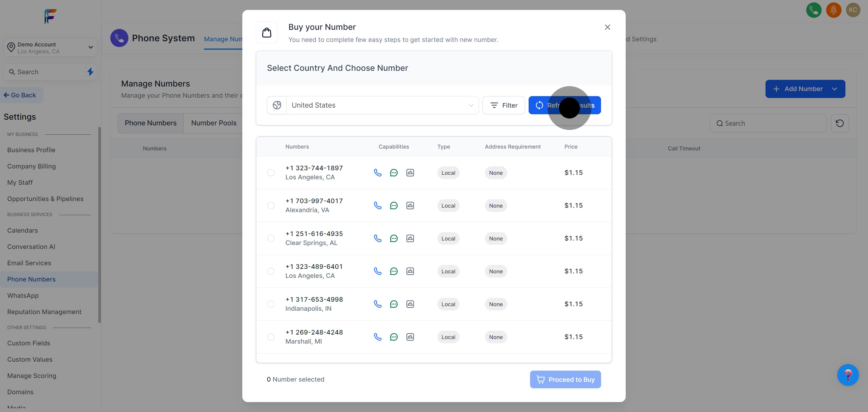
Task: Switch to the Number Pools tab
Action: point(214,123)
